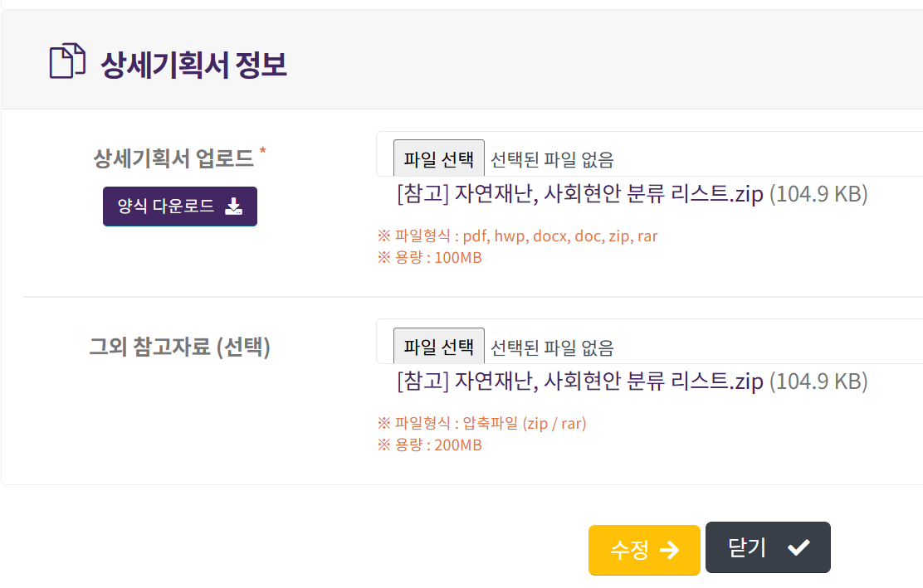
Task: Click the 용량 : 200MB size note
Action: point(430,445)
